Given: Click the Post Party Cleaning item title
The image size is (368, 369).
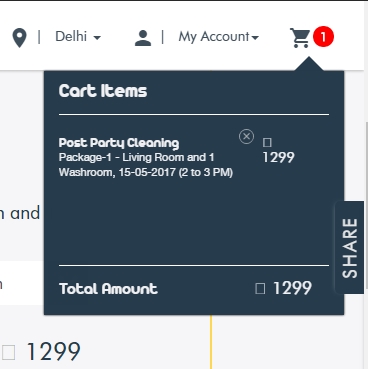Looking at the screenshot, I should (119, 143).
